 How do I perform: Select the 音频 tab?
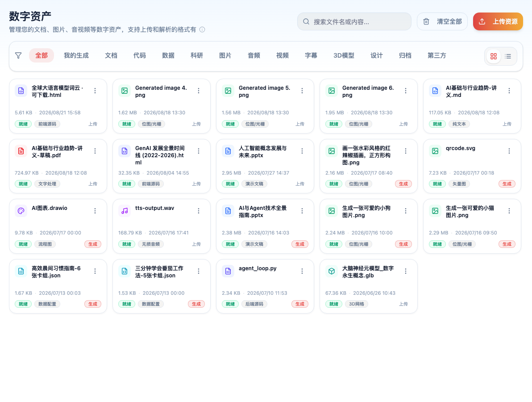click(x=254, y=55)
